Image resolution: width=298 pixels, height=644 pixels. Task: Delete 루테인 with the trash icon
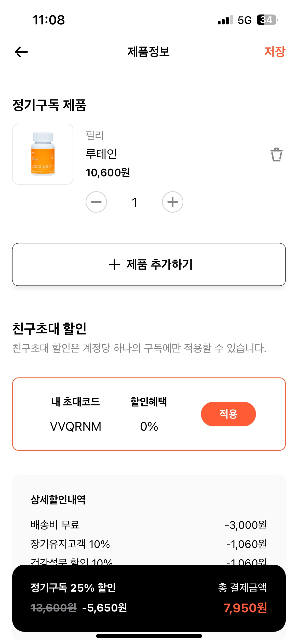(x=276, y=154)
